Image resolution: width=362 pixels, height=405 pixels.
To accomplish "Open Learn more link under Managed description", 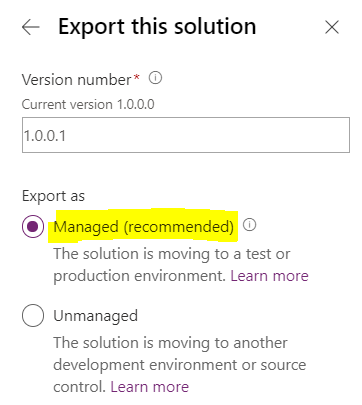I will pyautogui.click(x=269, y=276).
